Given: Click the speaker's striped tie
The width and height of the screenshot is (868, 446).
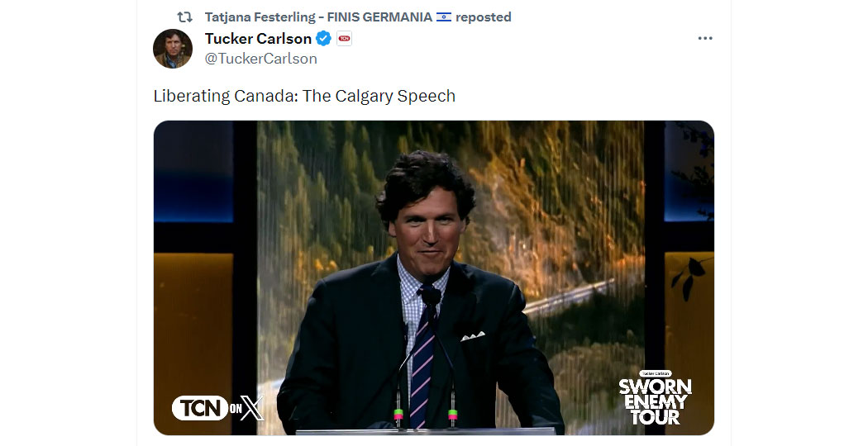Looking at the screenshot, I should point(422,359).
